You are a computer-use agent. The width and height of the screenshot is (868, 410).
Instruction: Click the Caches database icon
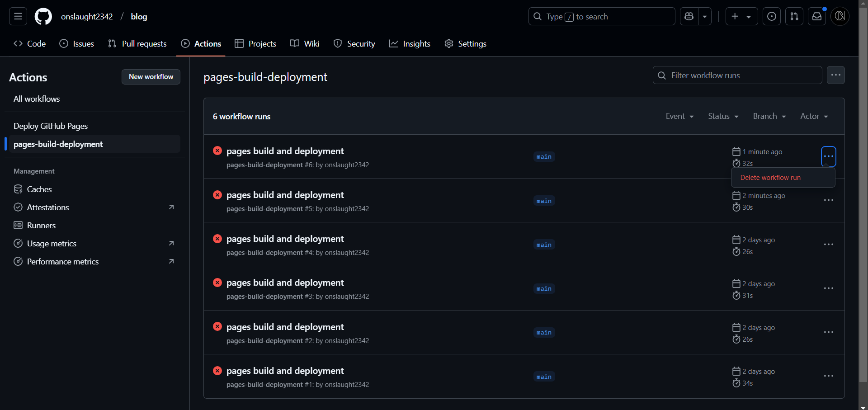18,189
